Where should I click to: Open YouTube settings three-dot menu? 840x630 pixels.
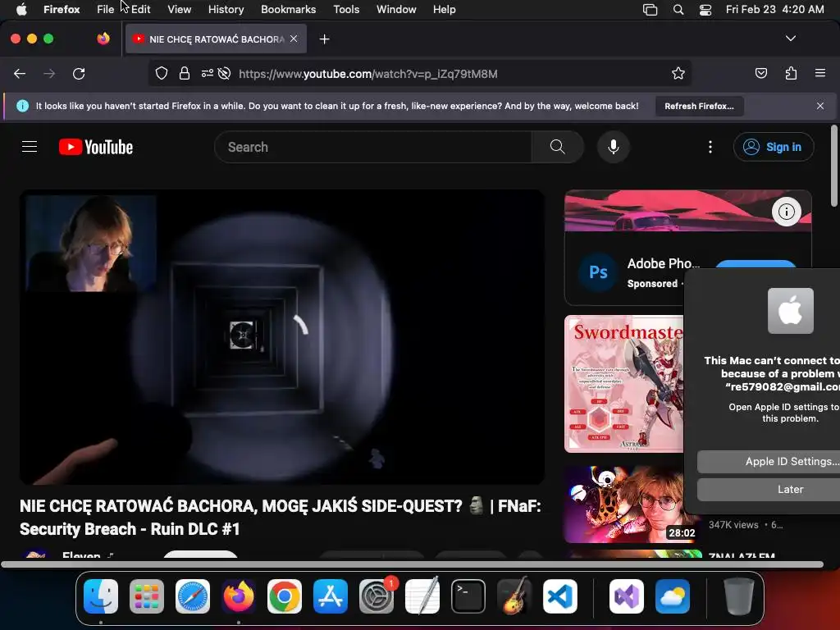pyautogui.click(x=710, y=147)
